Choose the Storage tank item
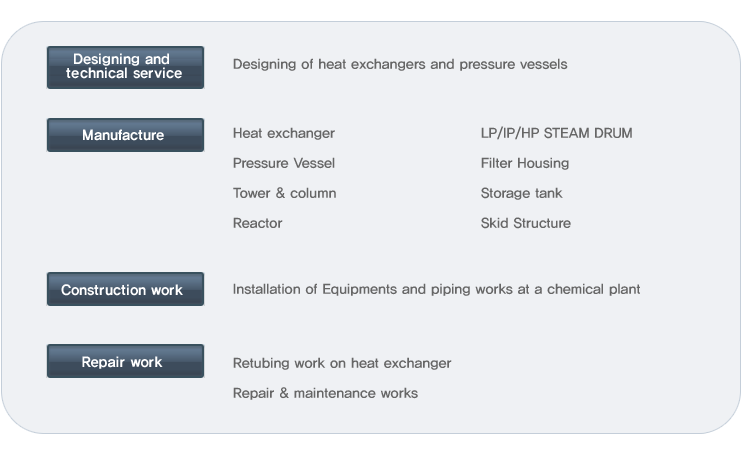Viewport: 744px width, 455px height. point(521,193)
